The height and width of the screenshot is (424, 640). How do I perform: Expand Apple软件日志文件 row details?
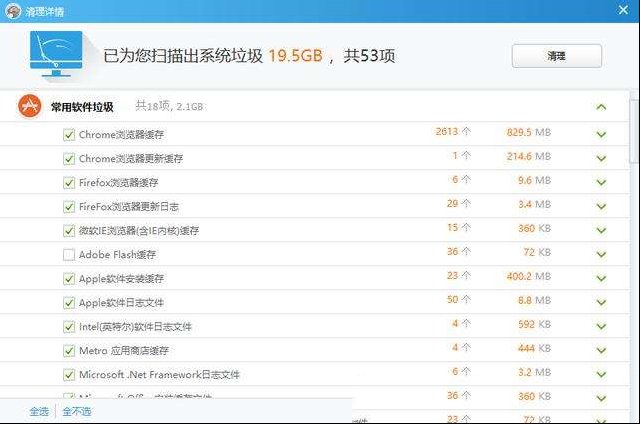click(x=601, y=303)
